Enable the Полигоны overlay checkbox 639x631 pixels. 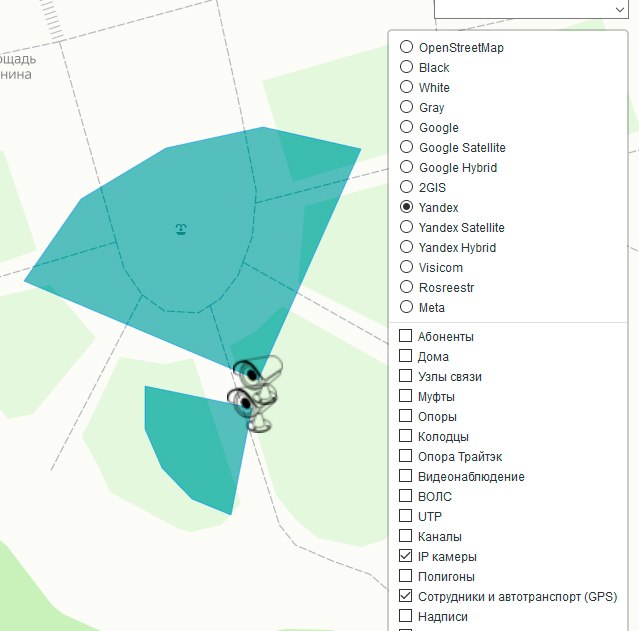coord(405,575)
